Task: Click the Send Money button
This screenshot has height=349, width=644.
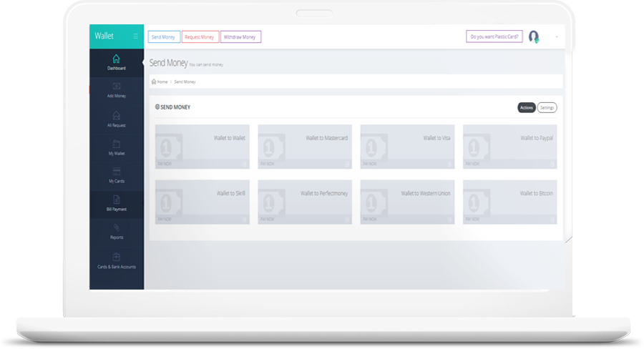Action: [x=164, y=36]
